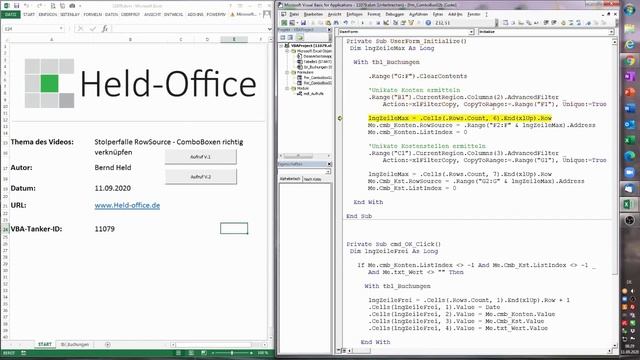640x360 pixels.
Task: Collapse the VBAProject root node
Action: [281, 46]
